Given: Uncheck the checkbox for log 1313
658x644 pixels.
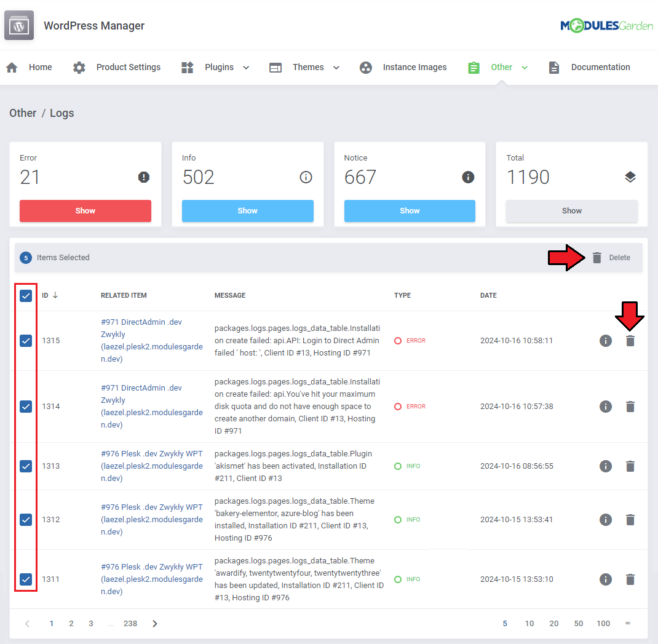Looking at the screenshot, I should pyautogui.click(x=26, y=466).
